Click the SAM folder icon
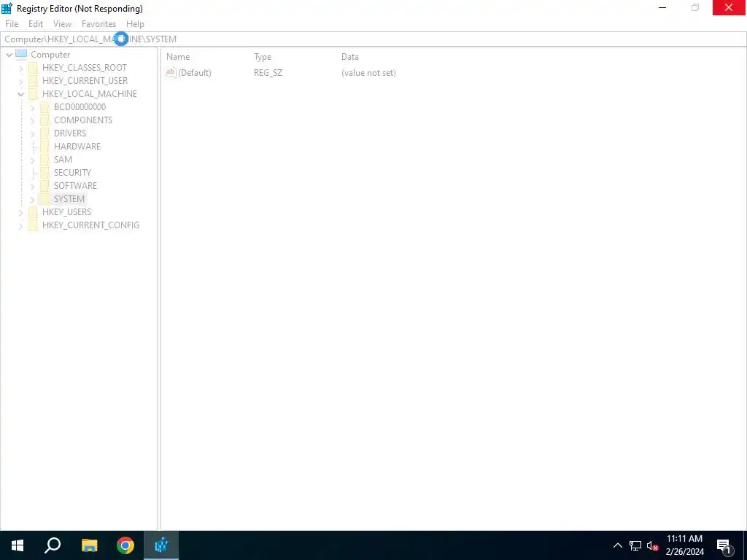The image size is (747, 560). tap(44, 159)
